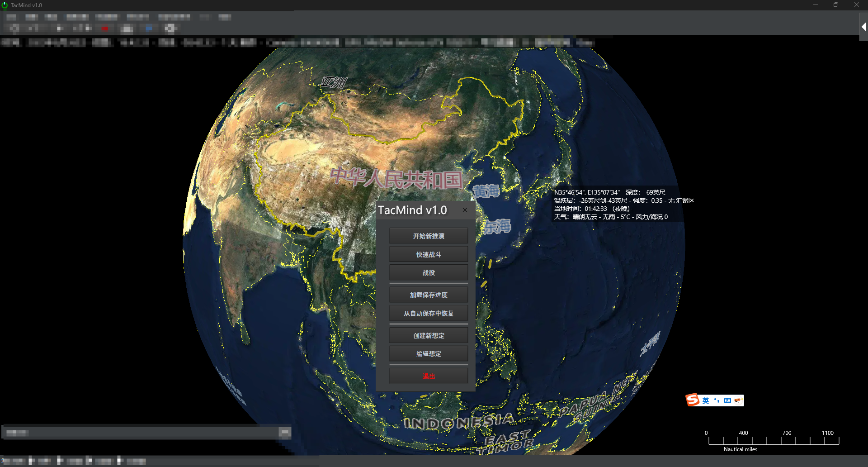Screen dimensions: 868x467
Task: Click the orange Sogou input method logo
Action: (693, 400)
